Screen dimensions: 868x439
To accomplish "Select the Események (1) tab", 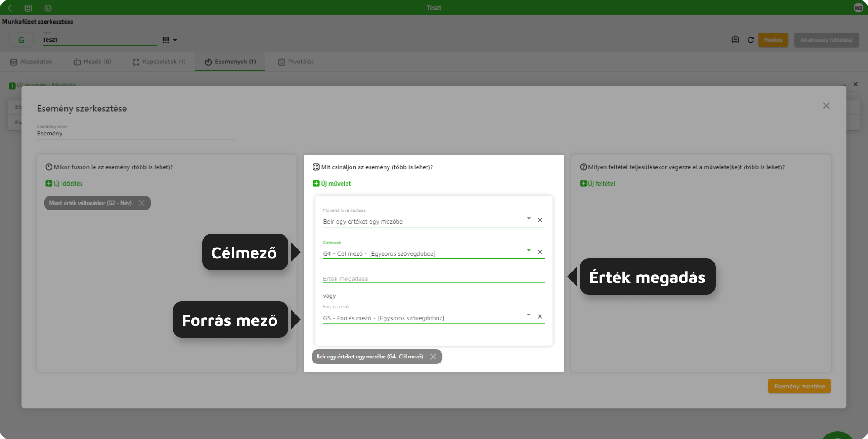I will [x=230, y=62].
